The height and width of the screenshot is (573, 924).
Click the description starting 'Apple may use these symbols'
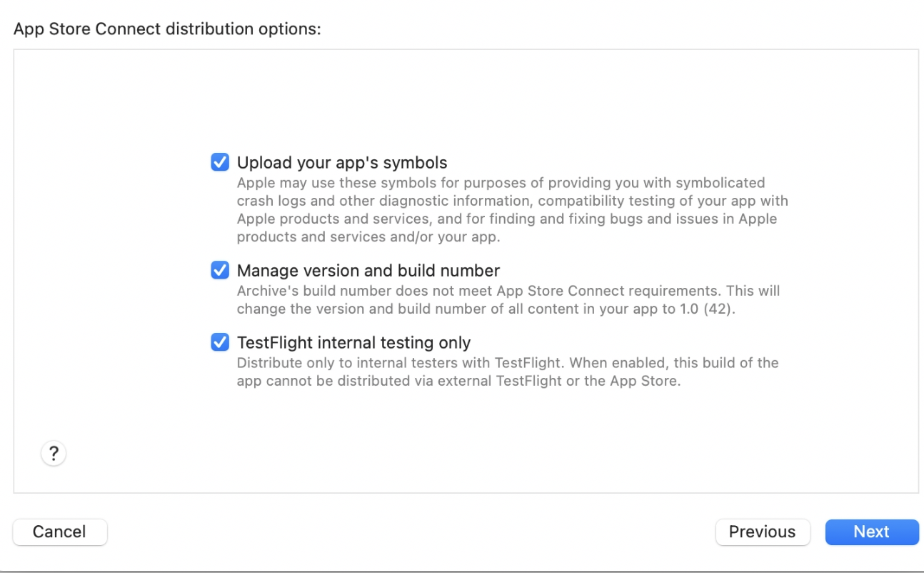point(513,210)
